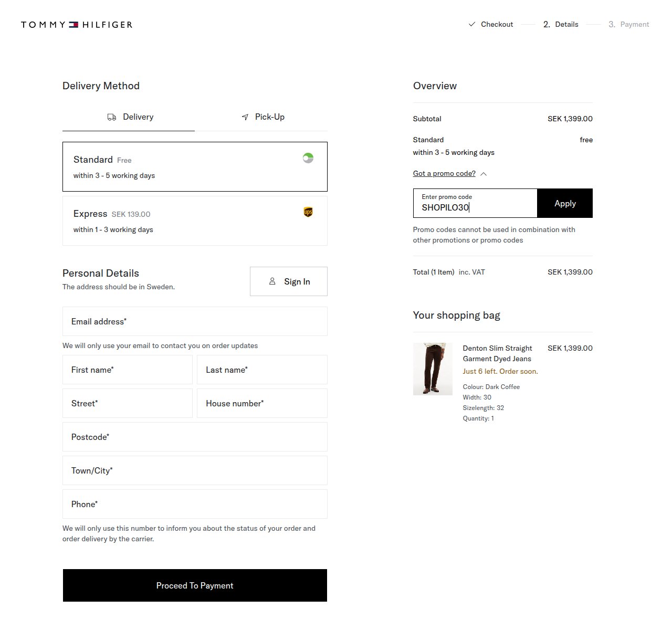Click Proceed To Payment
672x630 pixels.
[x=195, y=585]
